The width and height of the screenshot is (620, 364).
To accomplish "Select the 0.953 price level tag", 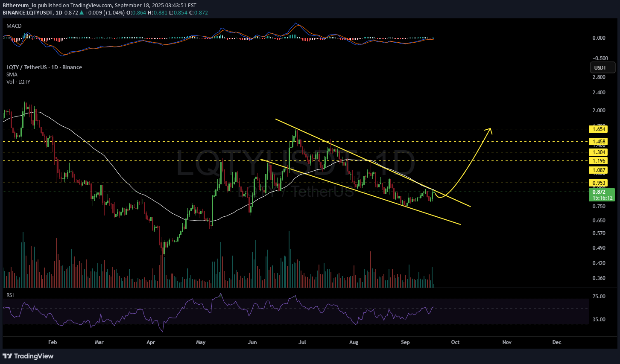I will pyautogui.click(x=598, y=183).
